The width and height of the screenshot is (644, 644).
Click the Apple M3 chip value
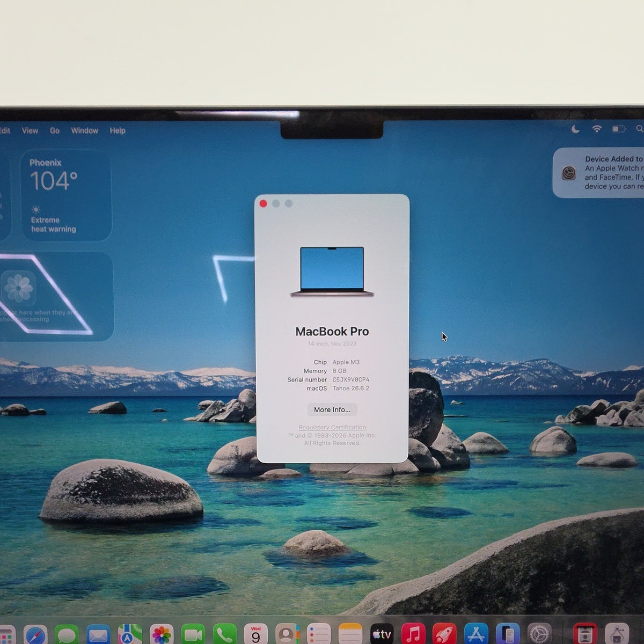point(346,362)
